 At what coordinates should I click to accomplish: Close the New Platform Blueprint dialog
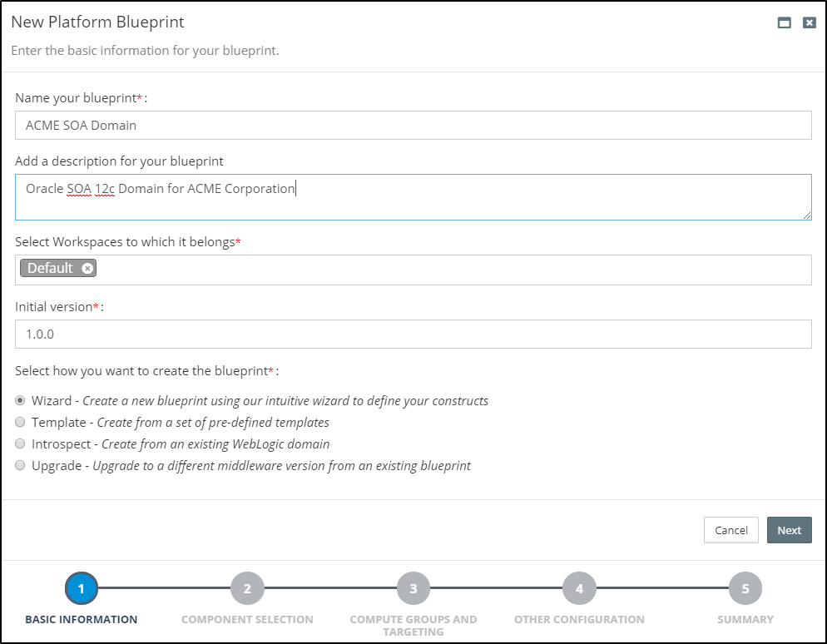[x=809, y=23]
